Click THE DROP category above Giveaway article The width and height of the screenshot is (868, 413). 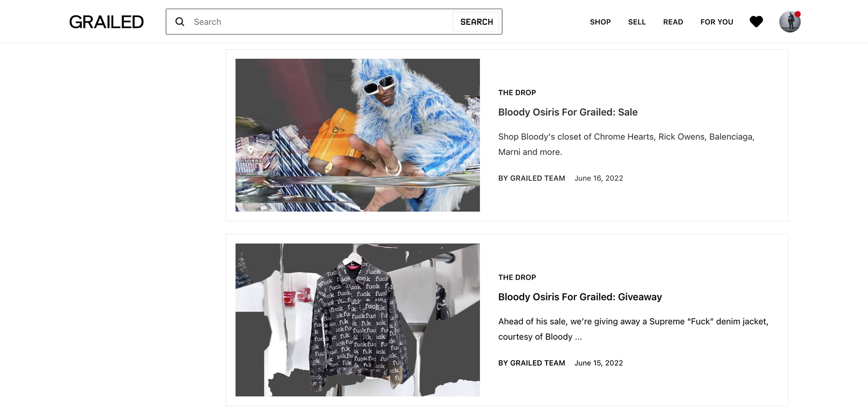[x=517, y=277]
